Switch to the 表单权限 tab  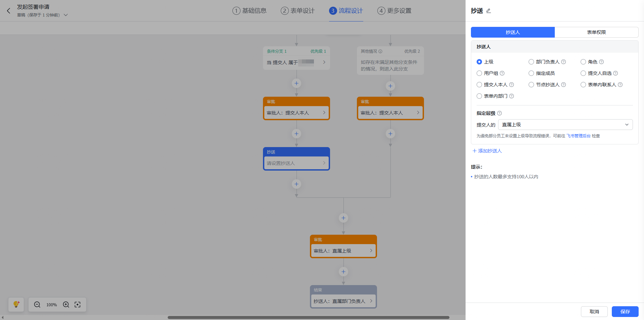596,32
